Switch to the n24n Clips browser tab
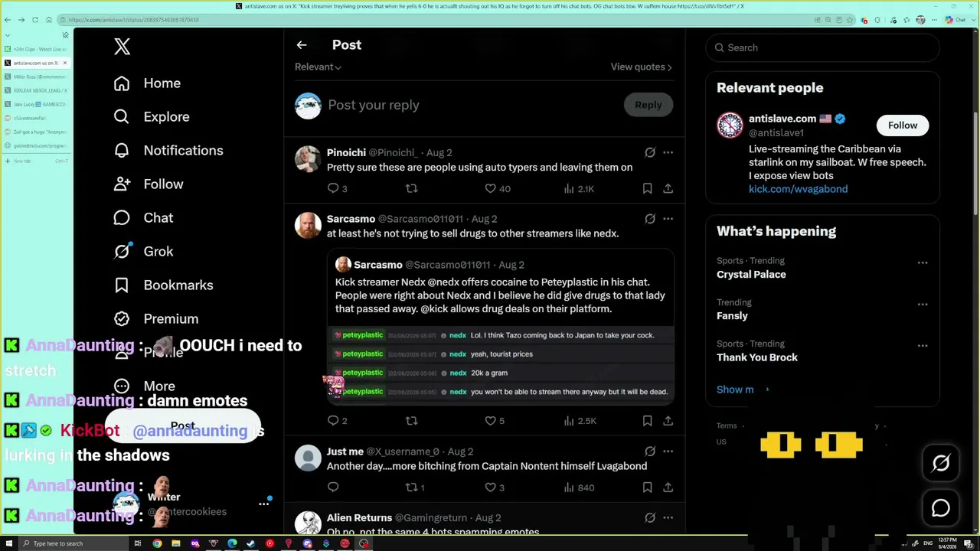Image resolution: width=980 pixels, height=551 pixels. point(37,49)
